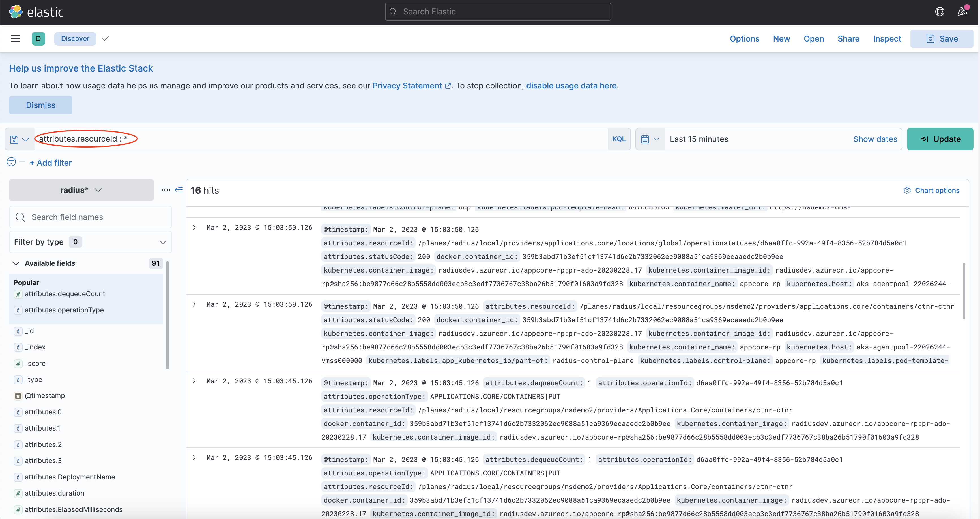Open the help lifebuoy icon
The image size is (980, 519).
(940, 12)
